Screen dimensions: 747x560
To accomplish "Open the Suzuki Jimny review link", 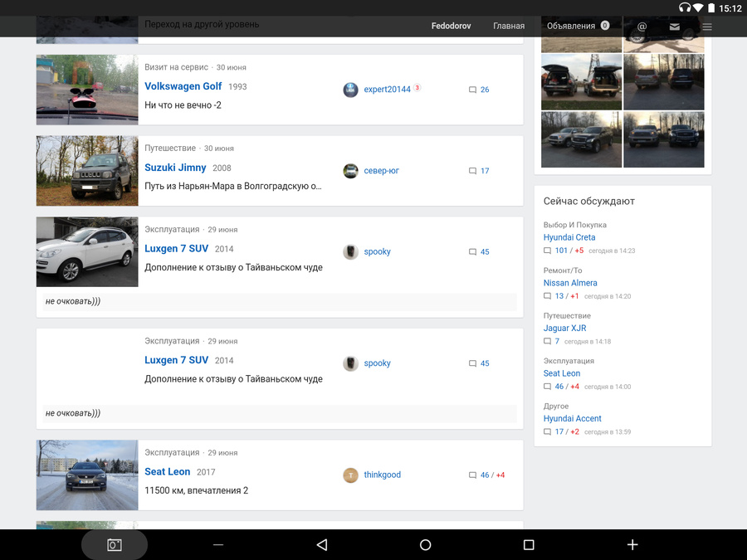I will coord(175,168).
